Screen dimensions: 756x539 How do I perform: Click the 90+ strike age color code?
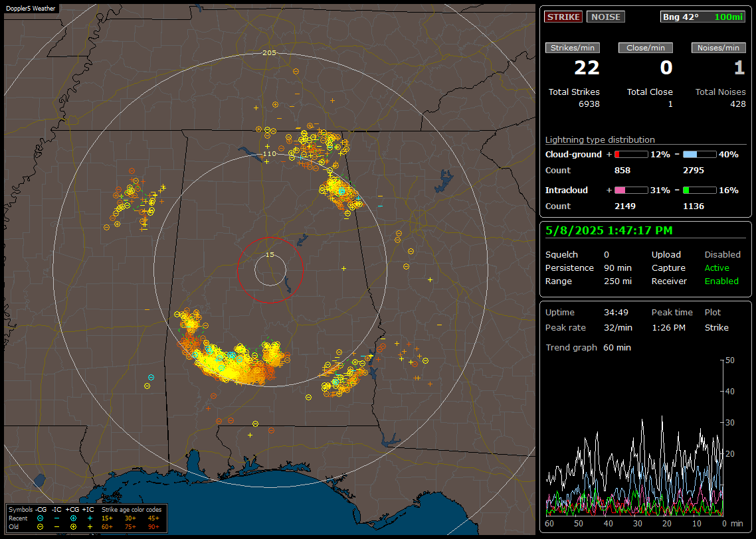(153, 527)
